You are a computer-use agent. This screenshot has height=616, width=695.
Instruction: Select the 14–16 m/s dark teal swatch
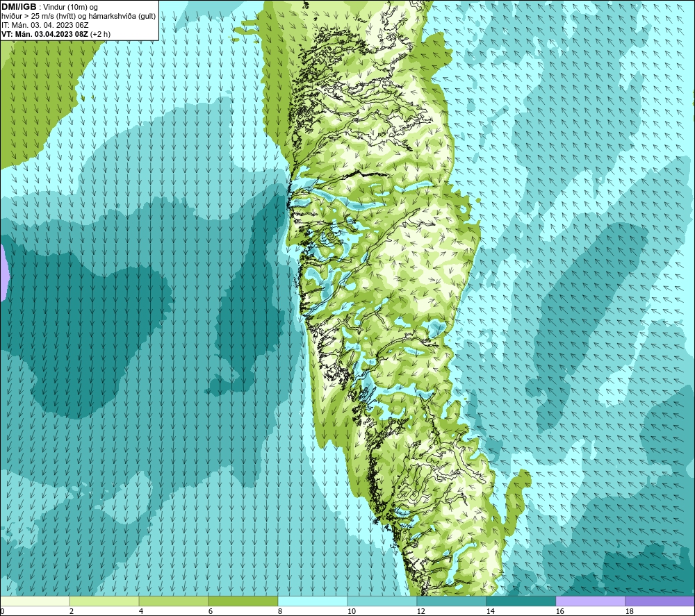point(521,601)
